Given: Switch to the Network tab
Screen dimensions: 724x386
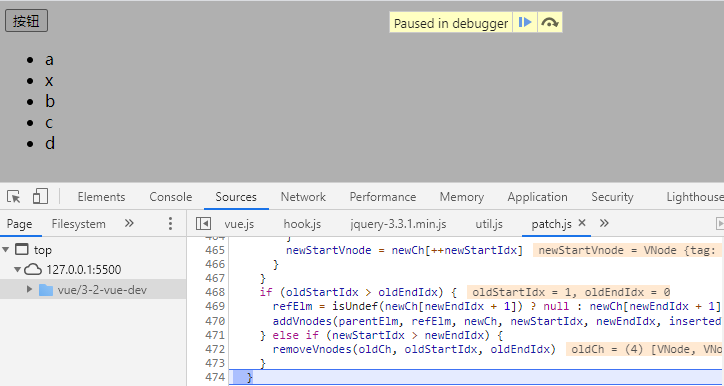Looking at the screenshot, I should [303, 197].
